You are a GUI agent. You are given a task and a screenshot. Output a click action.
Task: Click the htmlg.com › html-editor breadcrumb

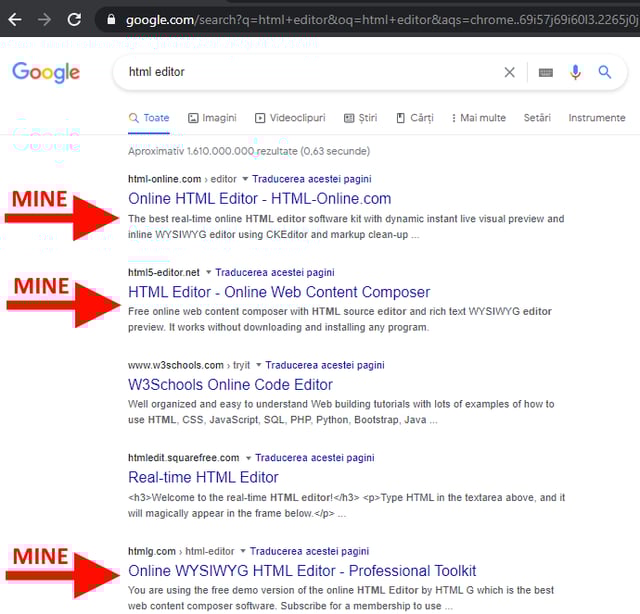(x=181, y=551)
